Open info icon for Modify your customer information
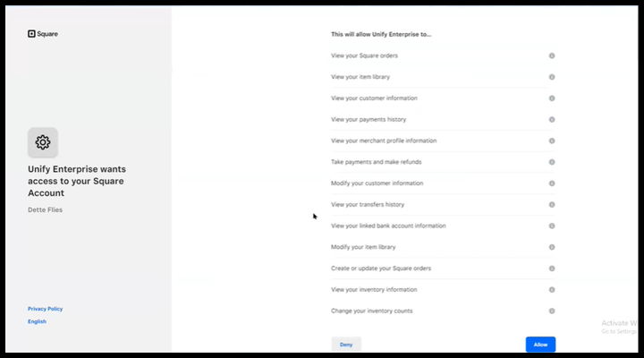The image size is (644, 358). 552,183
